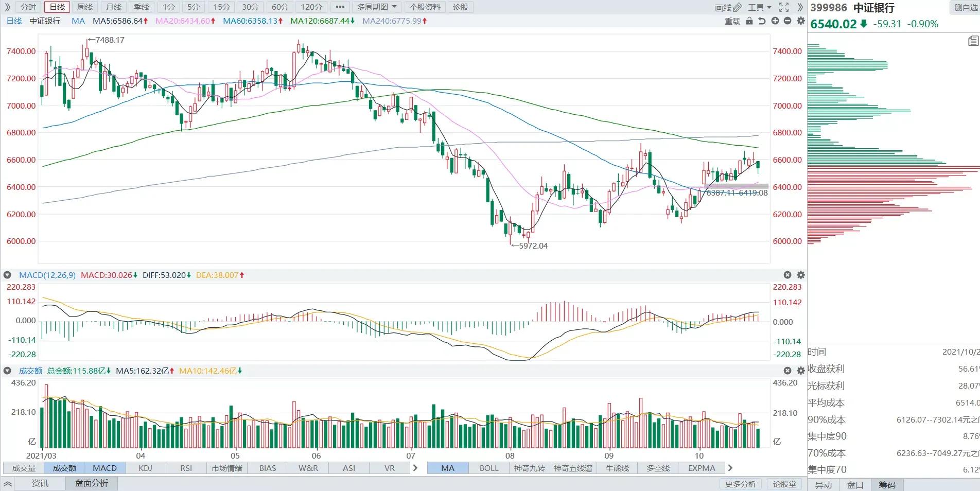Toggle fullscreen chart view icon
980x491 pixels.
(784, 7)
